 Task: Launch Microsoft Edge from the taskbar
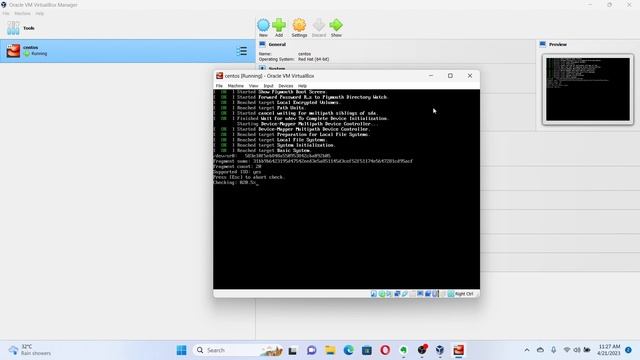tap(349, 350)
